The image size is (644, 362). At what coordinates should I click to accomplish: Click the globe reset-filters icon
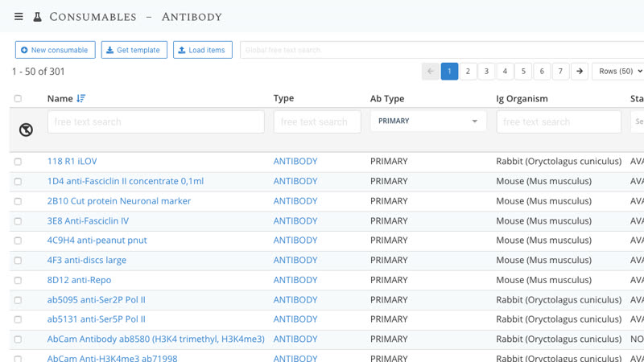click(x=26, y=130)
